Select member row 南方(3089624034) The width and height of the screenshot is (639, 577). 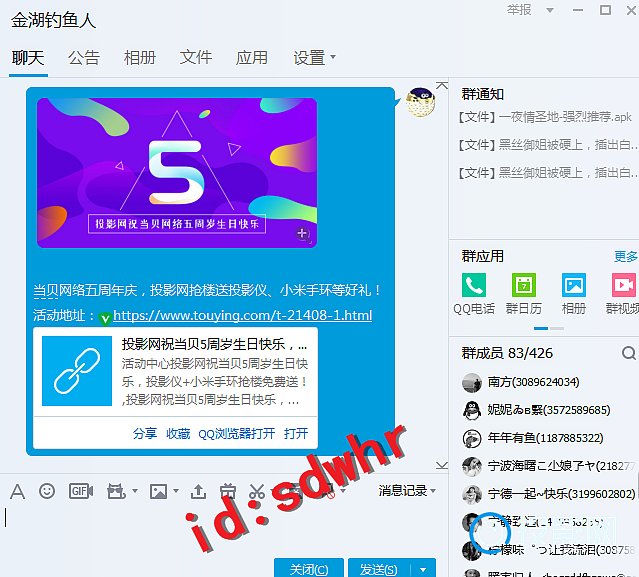544,383
